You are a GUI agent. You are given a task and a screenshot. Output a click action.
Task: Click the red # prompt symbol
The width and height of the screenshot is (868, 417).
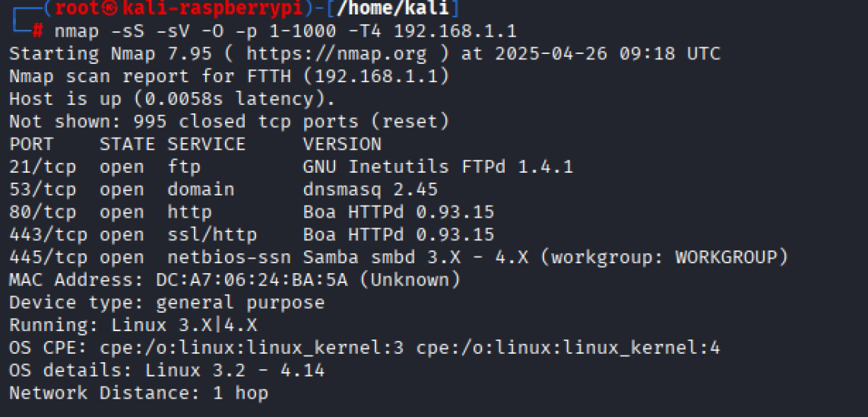(38, 30)
